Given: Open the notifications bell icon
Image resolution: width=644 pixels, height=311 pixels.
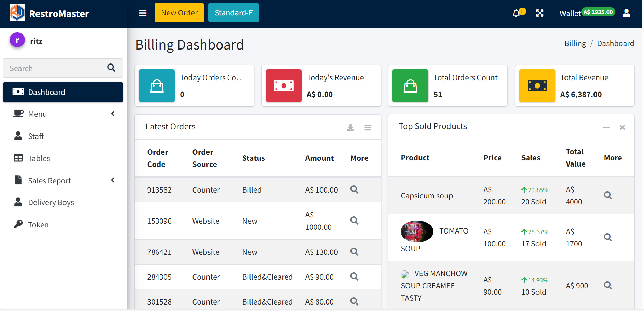Looking at the screenshot, I should (x=516, y=13).
